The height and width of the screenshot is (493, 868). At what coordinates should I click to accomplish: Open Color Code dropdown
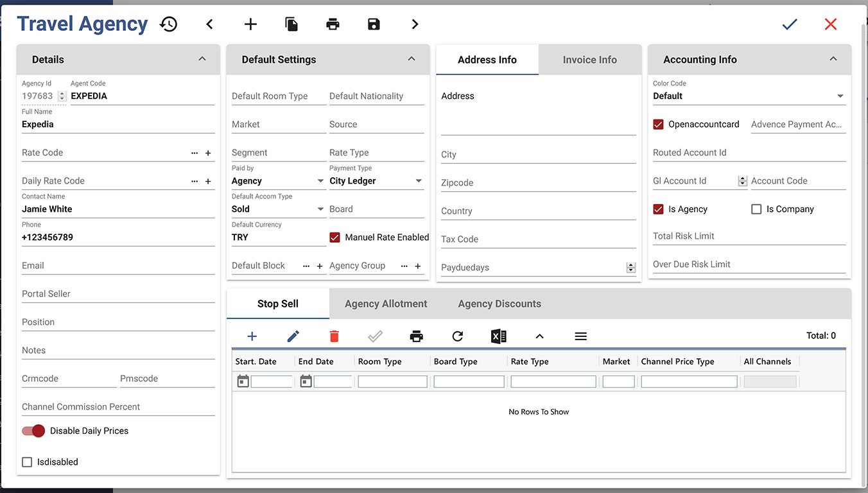[749, 96]
